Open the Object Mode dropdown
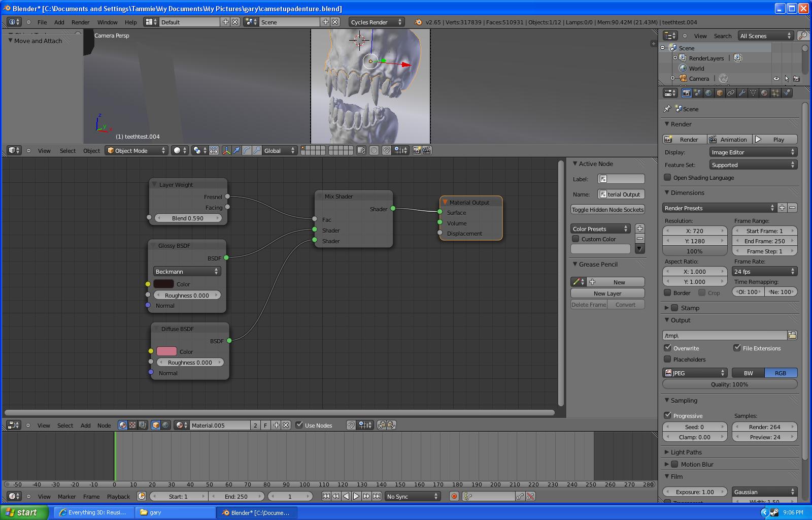812x520 pixels. [x=136, y=150]
